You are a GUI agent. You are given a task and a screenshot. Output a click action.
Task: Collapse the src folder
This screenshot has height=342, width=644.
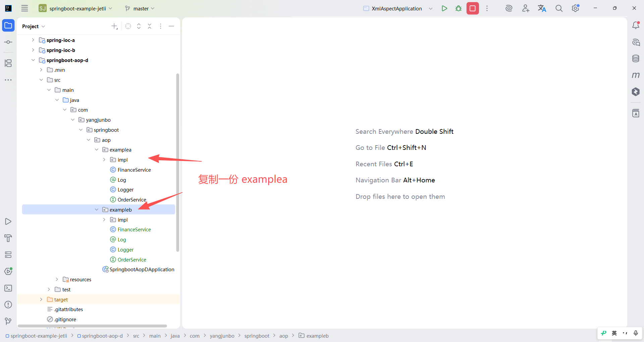pos(41,80)
